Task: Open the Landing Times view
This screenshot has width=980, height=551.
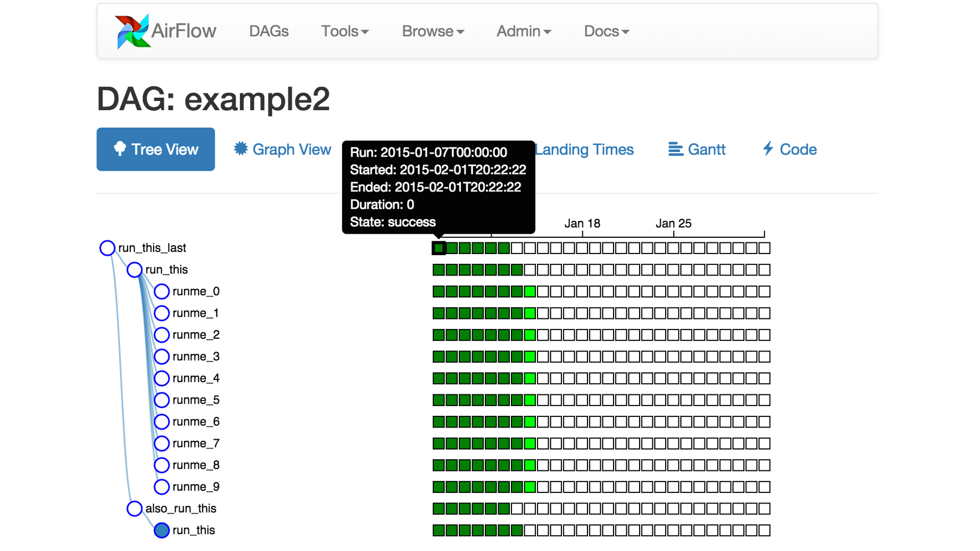Action: (x=584, y=149)
